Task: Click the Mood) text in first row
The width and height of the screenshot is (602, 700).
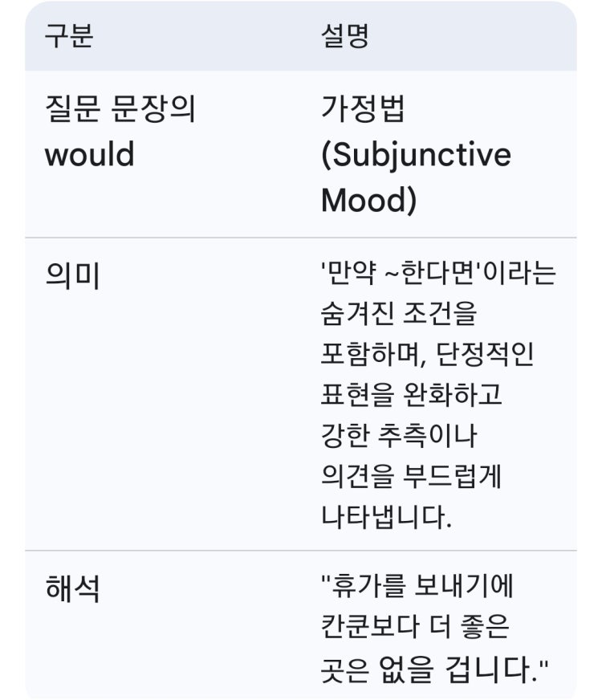Action: pos(368,201)
